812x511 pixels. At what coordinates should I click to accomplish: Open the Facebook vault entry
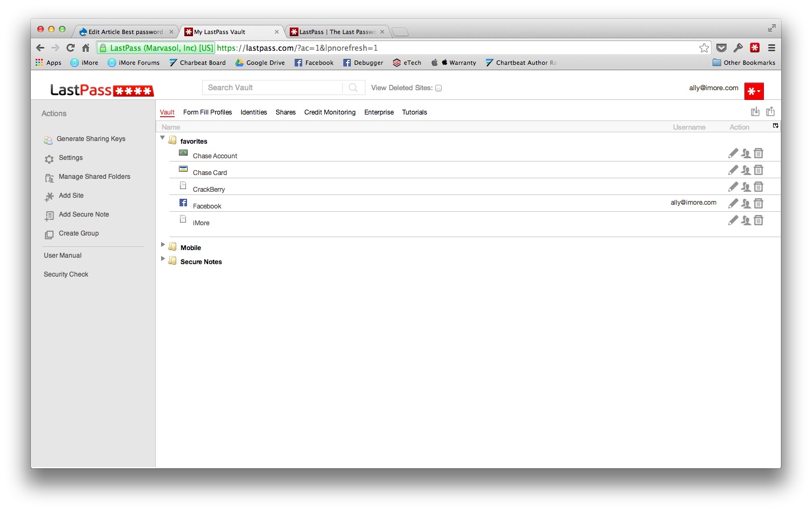(207, 206)
